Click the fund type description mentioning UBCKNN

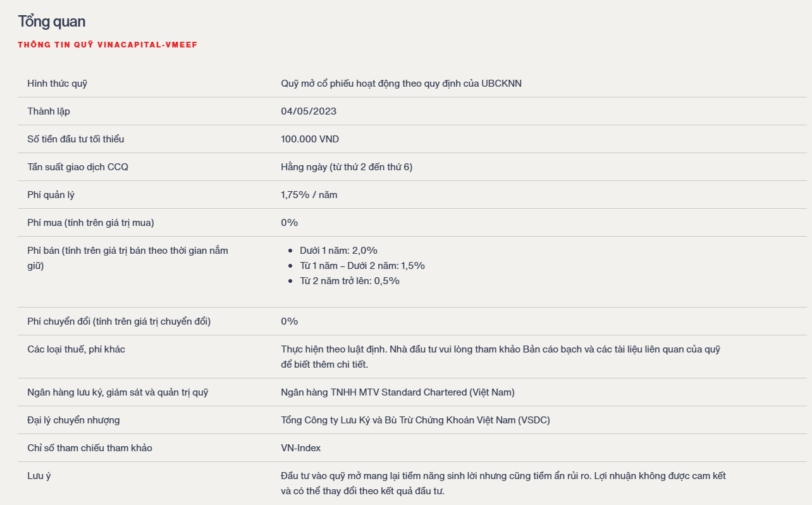coord(401,84)
